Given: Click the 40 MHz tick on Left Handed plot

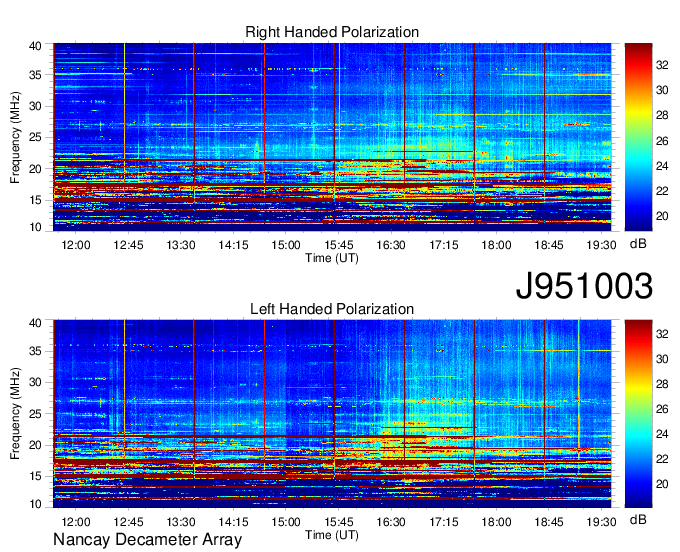Looking at the screenshot, I should click(x=35, y=323).
